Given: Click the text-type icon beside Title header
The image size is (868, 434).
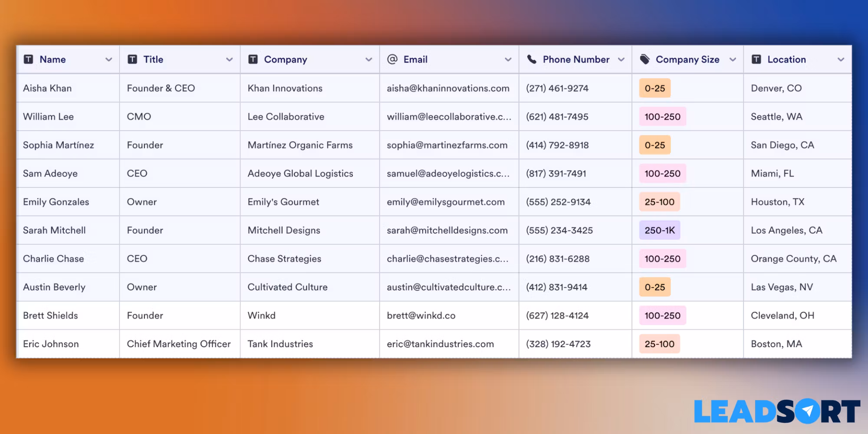Looking at the screenshot, I should 132,59.
